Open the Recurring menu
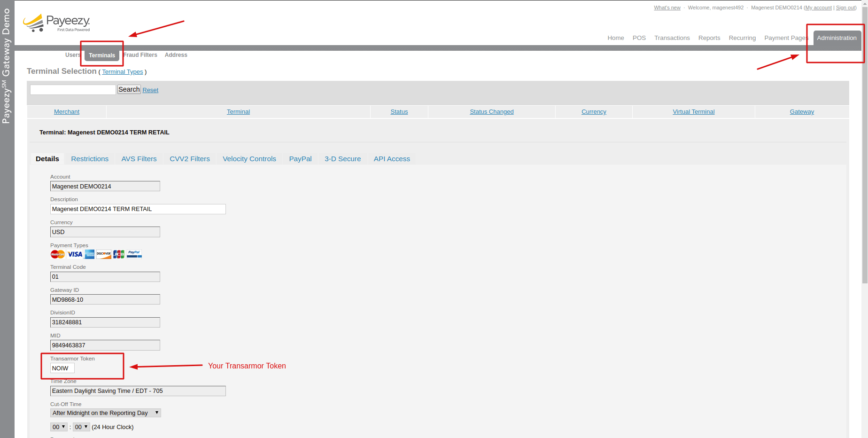Screen dimensions: 868x438 (742, 38)
